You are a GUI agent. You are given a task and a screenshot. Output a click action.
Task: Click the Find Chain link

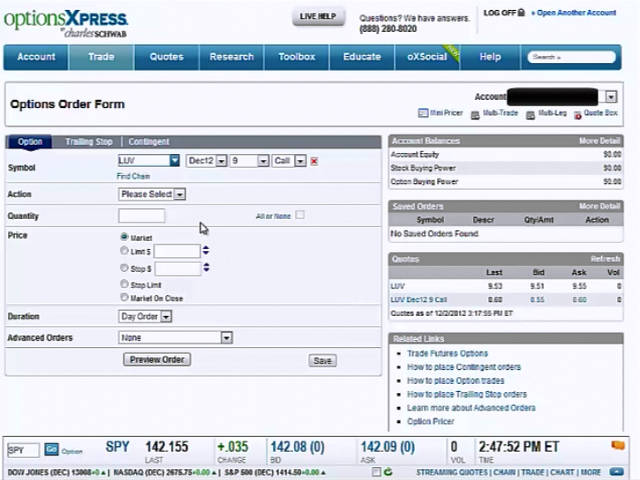[x=133, y=176]
